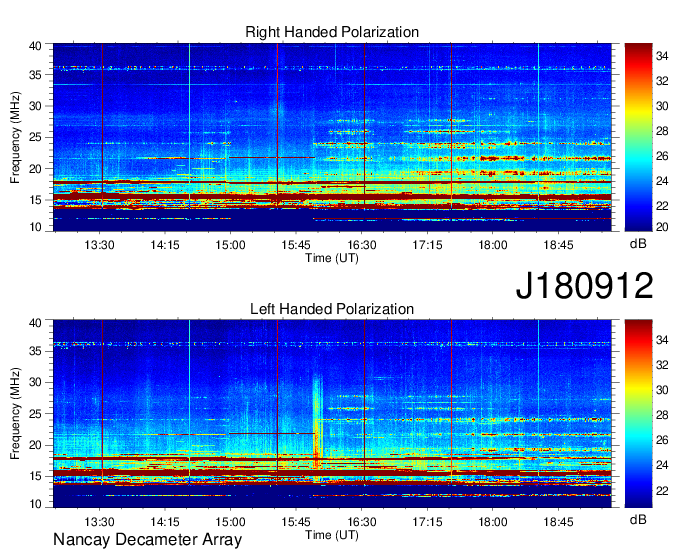Click the '15:00' time tick of Right Handed plot
This screenshot has width=680, height=552.
230,245
